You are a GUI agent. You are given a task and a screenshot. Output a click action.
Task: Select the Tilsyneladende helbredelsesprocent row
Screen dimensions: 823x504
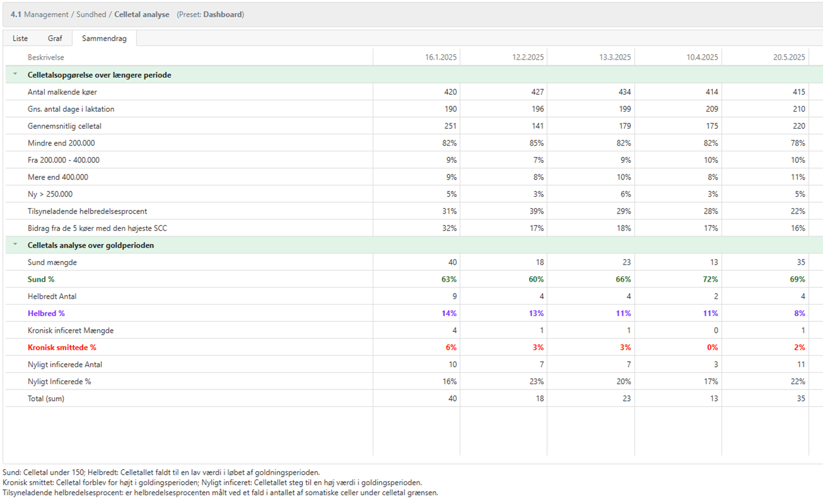click(x=87, y=211)
